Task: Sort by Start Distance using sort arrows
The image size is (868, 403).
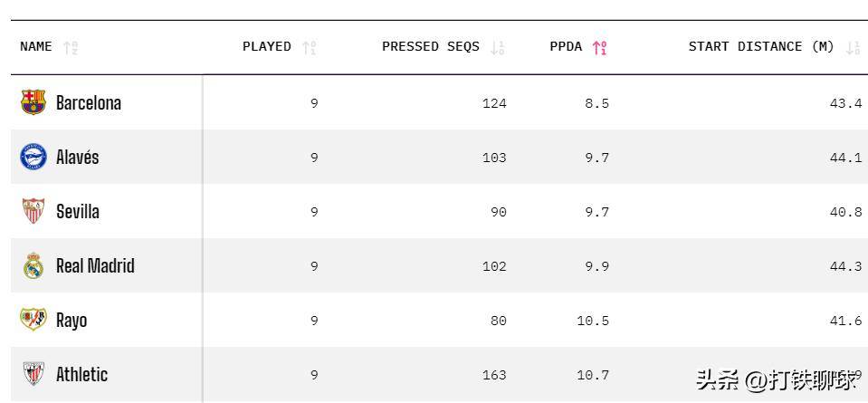Action: tap(853, 47)
